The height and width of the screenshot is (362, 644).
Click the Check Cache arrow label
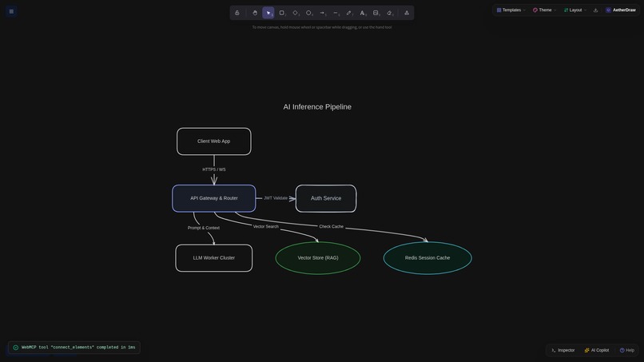(x=332, y=226)
